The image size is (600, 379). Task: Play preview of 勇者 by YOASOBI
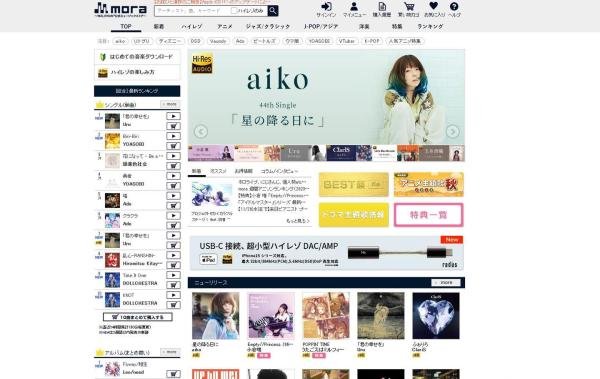(x=173, y=176)
